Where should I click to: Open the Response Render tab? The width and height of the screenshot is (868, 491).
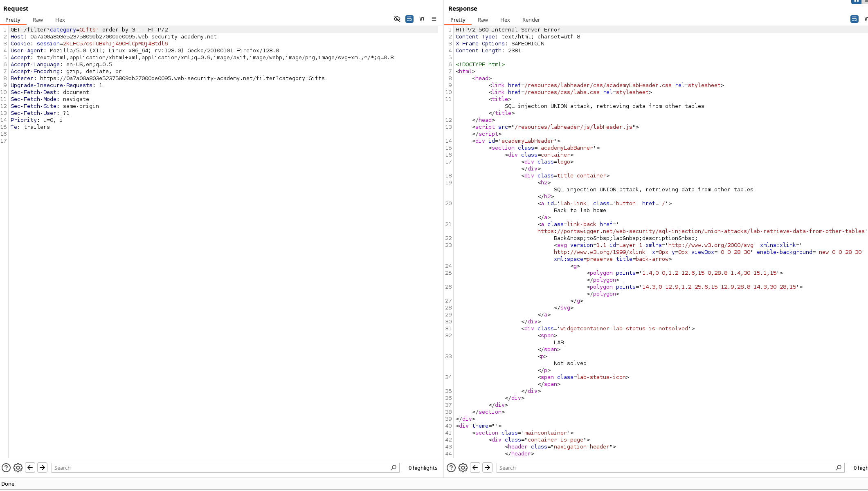pos(531,20)
